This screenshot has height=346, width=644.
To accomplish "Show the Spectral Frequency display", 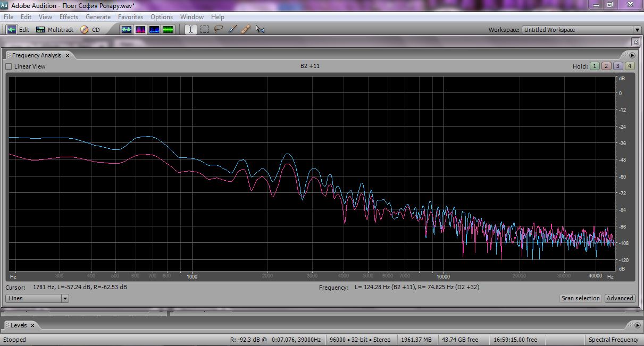I will point(140,30).
